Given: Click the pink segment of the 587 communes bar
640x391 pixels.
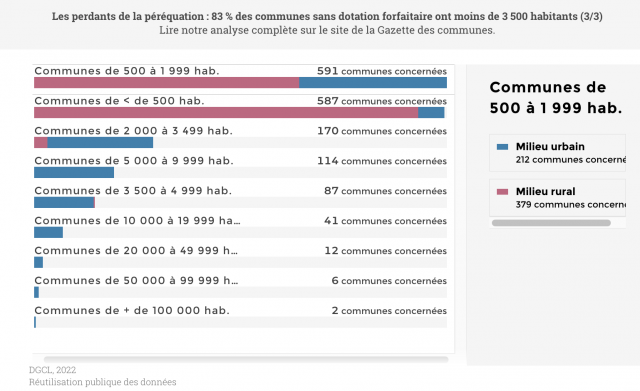Looking at the screenshot, I should point(226,113).
